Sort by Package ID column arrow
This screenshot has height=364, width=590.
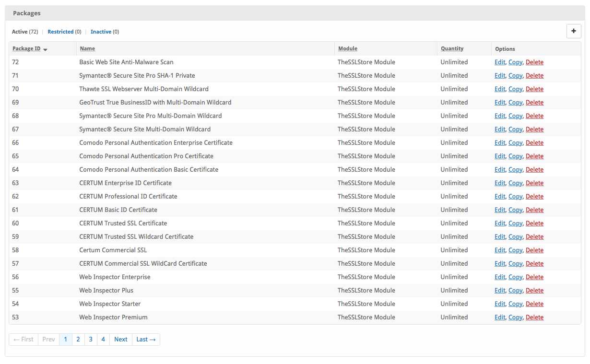pyautogui.click(x=45, y=49)
